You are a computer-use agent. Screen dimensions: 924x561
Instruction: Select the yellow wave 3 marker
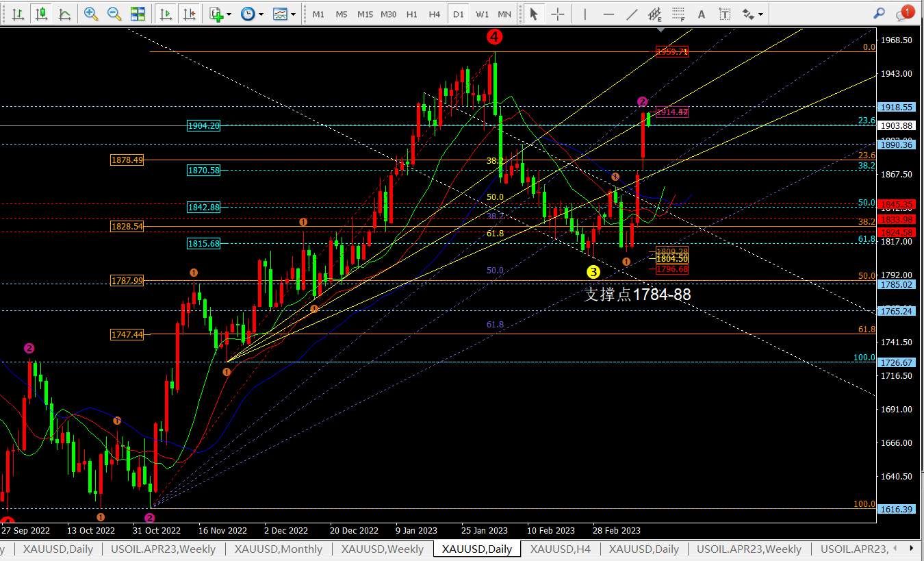point(593,272)
